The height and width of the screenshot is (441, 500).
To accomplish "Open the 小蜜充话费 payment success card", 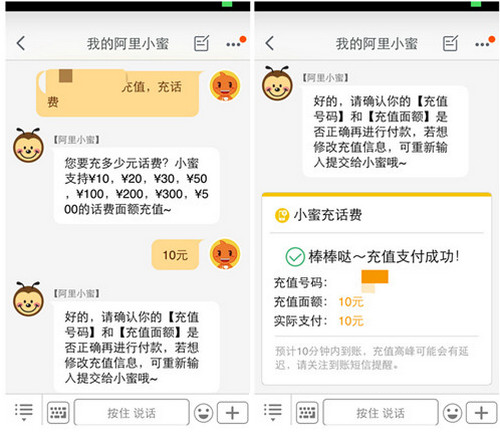I will (x=377, y=289).
